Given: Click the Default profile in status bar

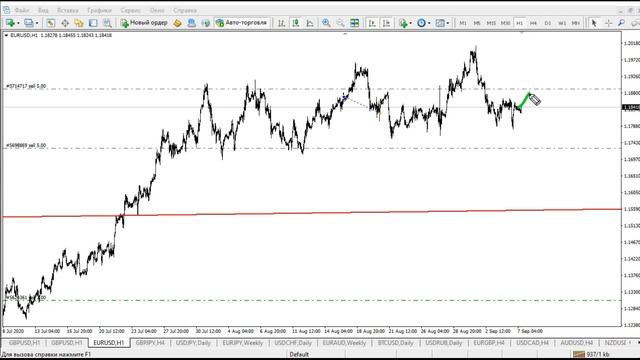Looking at the screenshot, I should pos(299,354).
